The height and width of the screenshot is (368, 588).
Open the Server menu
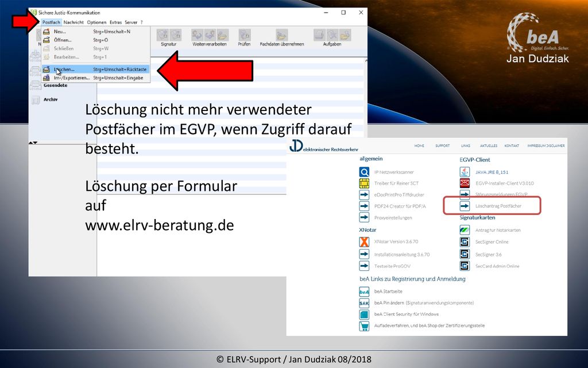pyautogui.click(x=131, y=22)
